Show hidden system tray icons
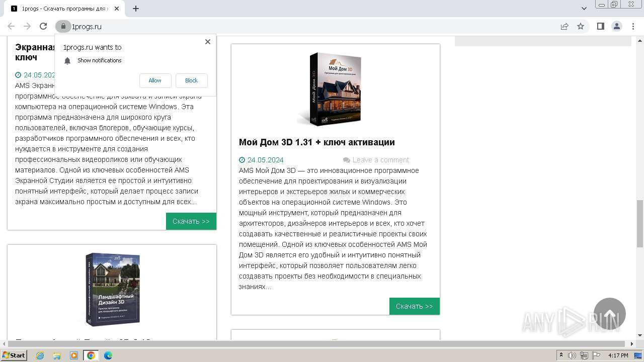Viewport: 644px width, 362px height. click(561, 355)
